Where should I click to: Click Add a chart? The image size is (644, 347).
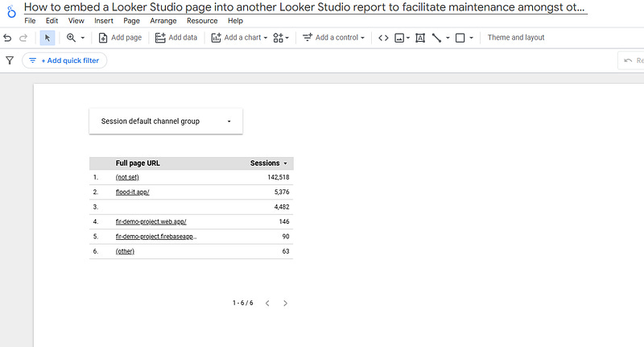239,38
